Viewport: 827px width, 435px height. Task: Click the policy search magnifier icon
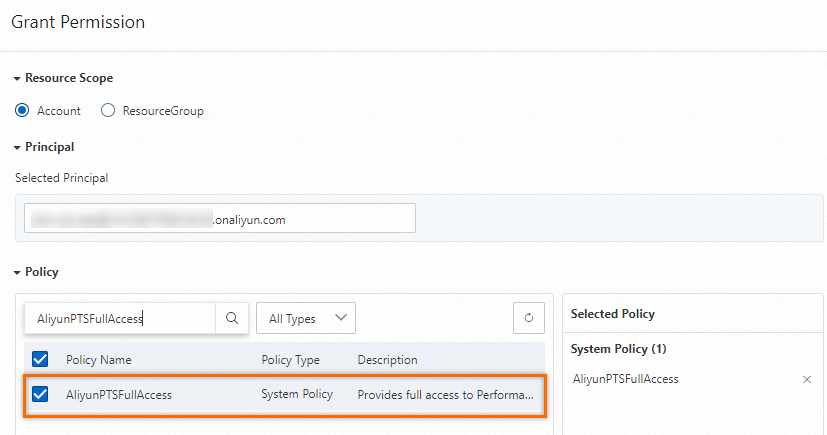(232, 319)
